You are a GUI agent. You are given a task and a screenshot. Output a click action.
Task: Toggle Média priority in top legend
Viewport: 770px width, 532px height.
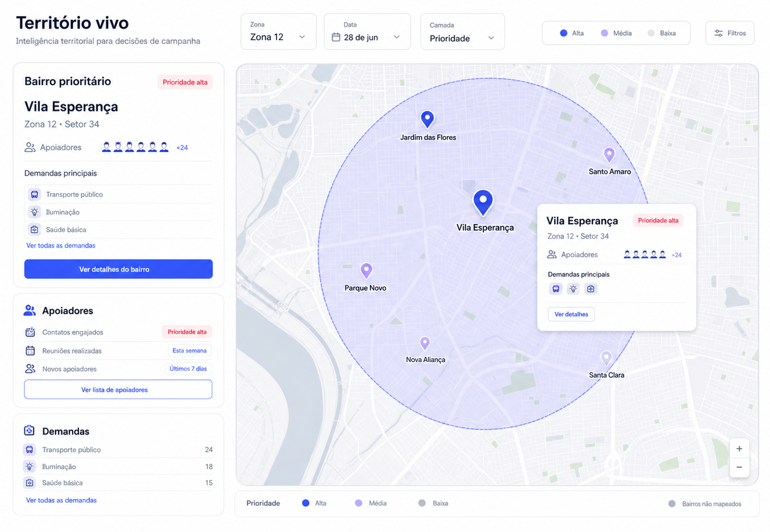click(616, 33)
